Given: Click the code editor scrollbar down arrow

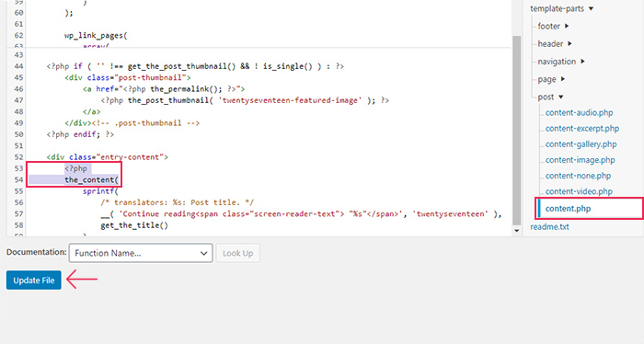Looking at the screenshot, I should click(x=517, y=231).
